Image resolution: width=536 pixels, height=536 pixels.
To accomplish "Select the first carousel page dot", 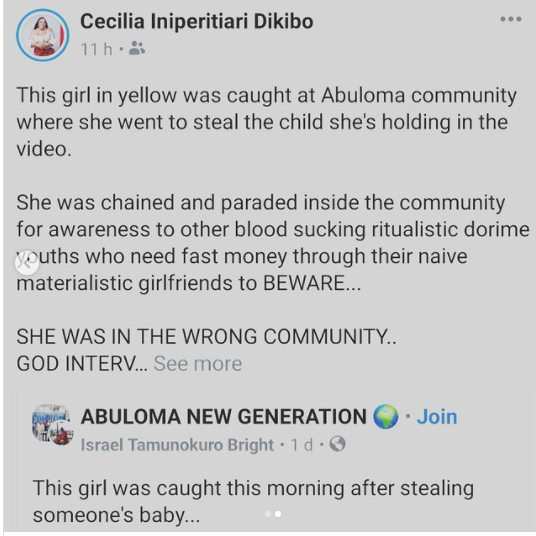I will (268, 514).
